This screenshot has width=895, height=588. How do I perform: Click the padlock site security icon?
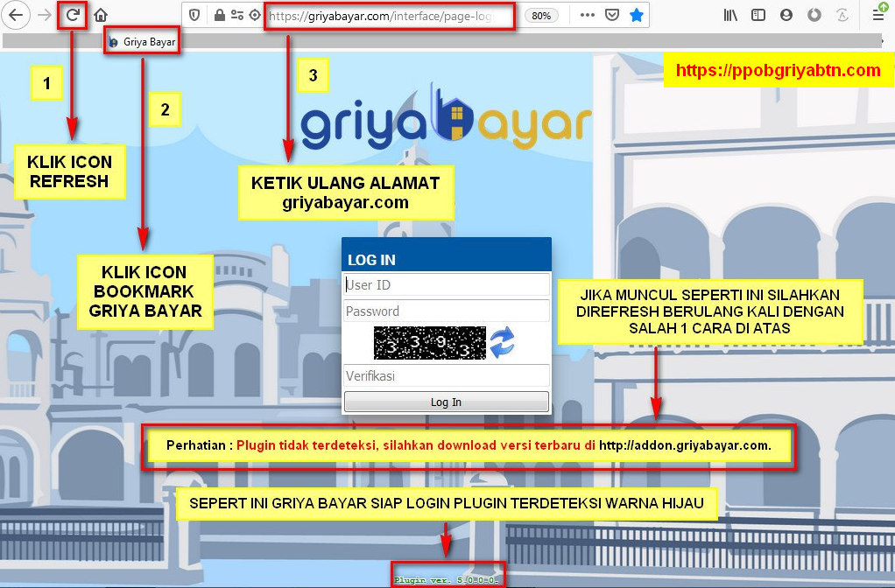[x=219, y=15]
